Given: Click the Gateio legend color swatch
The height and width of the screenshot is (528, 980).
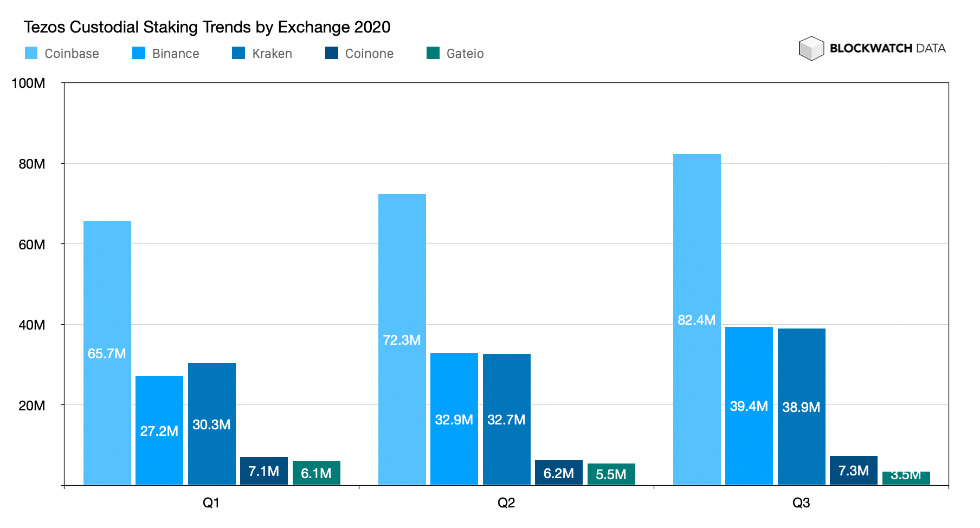Looking at the screenshot, I should tap(433, 53).
